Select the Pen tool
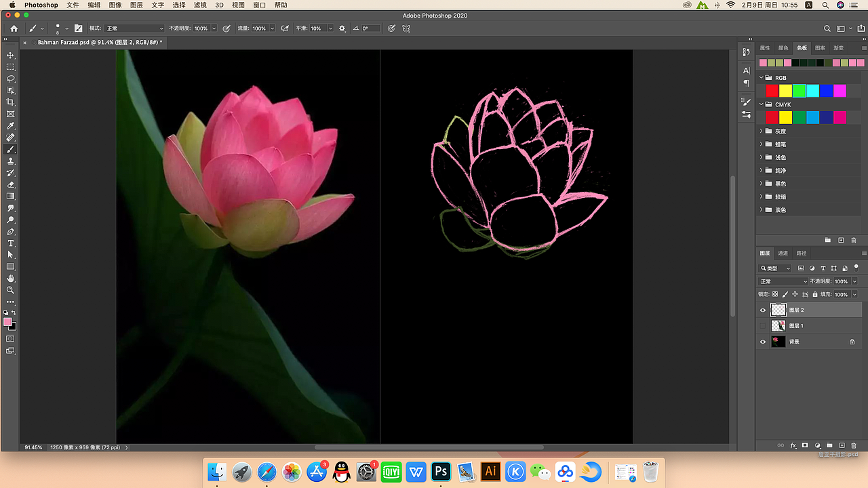 pos(10,232)
